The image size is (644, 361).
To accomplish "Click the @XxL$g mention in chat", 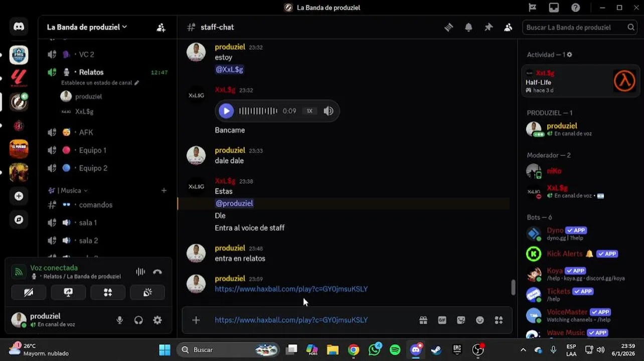I will coord(229,70).
